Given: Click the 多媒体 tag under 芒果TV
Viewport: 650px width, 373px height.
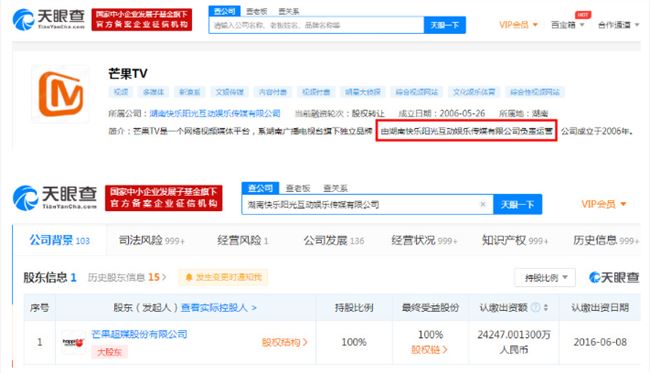Looking at the screenshot, I should point(153,92).
